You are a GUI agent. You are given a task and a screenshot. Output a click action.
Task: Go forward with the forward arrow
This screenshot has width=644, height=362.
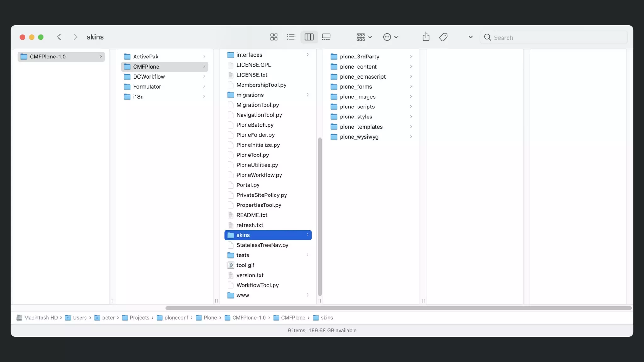(x=75, y=37)
